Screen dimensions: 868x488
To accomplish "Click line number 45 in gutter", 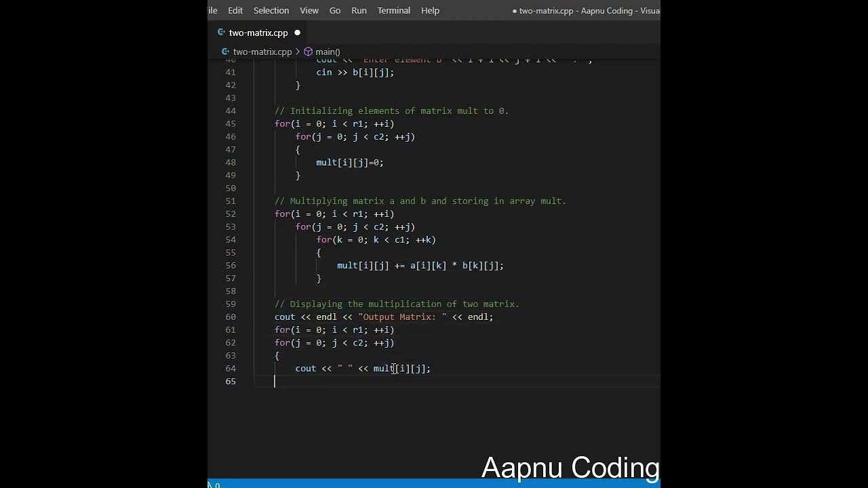I will coord(230,123).
